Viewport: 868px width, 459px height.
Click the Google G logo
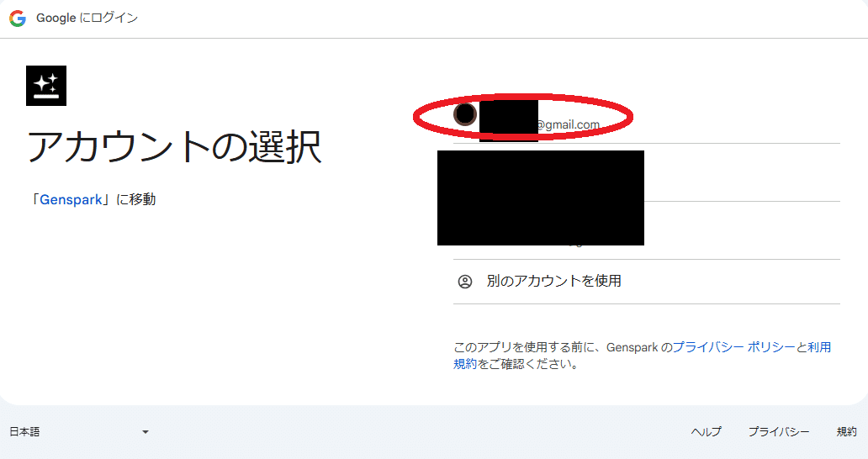18,18
